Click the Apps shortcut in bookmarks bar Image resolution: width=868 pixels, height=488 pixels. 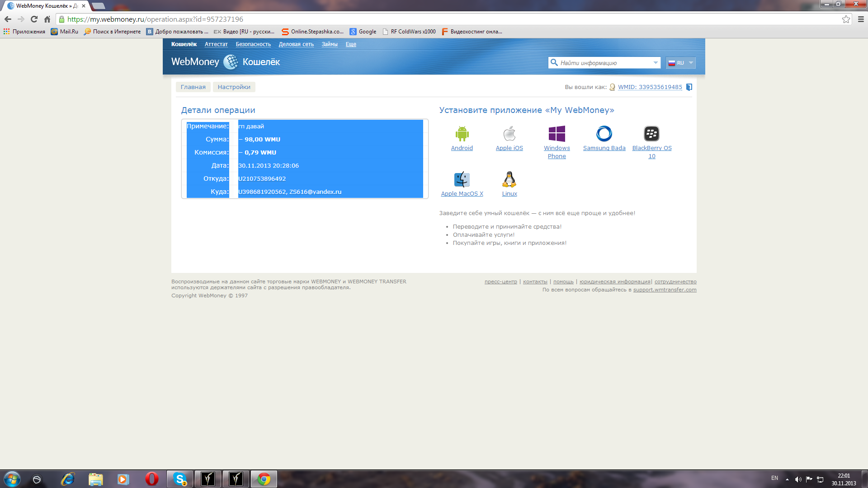(24, 32)
